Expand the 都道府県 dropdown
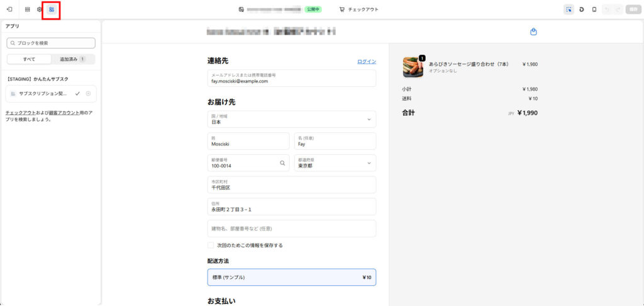644x306 pixels. (x=335, y=163)
